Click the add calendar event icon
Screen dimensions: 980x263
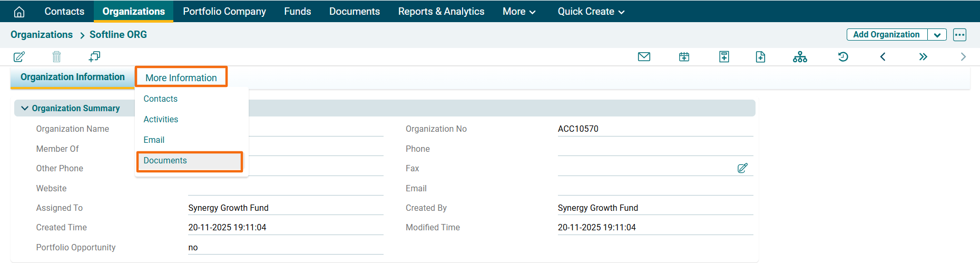coord(684,57)
